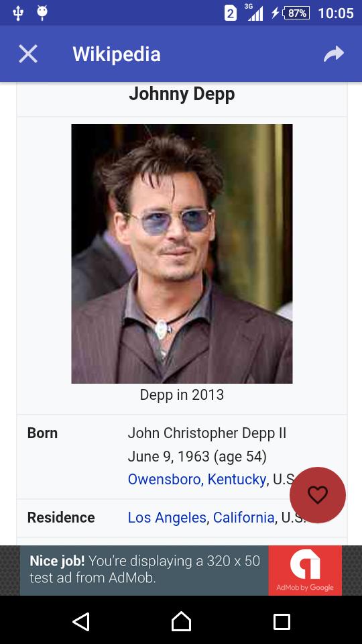Open the Kentucky link
The height and width of the screenshot is (644, 362).
(x=237, y=479)
